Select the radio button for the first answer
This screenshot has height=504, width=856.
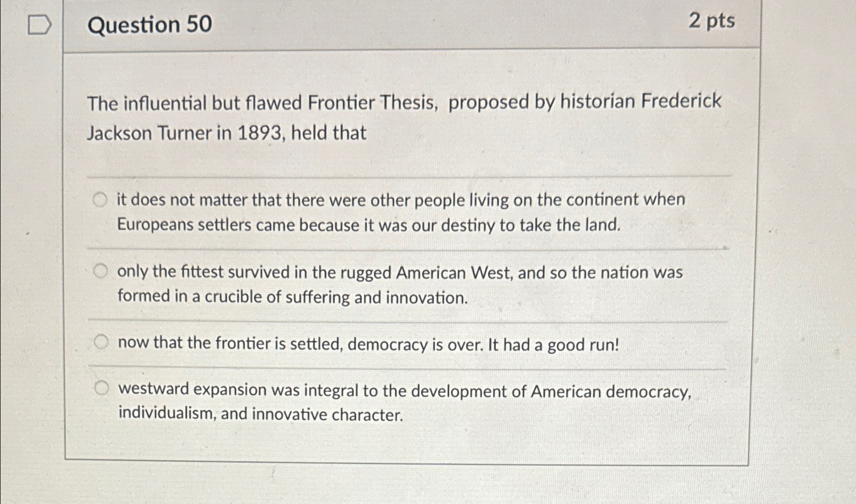pyautogui.click(x=101, y=200)
